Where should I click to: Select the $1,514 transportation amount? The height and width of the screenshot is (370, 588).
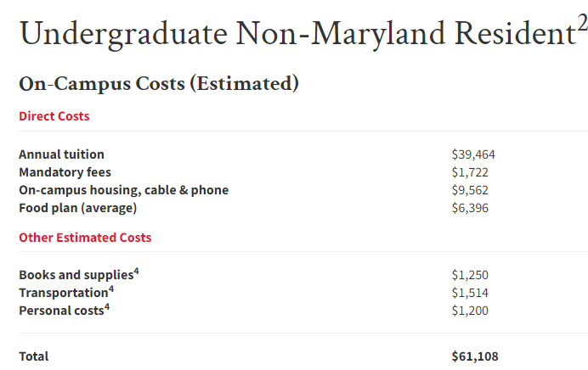(470, 293)
